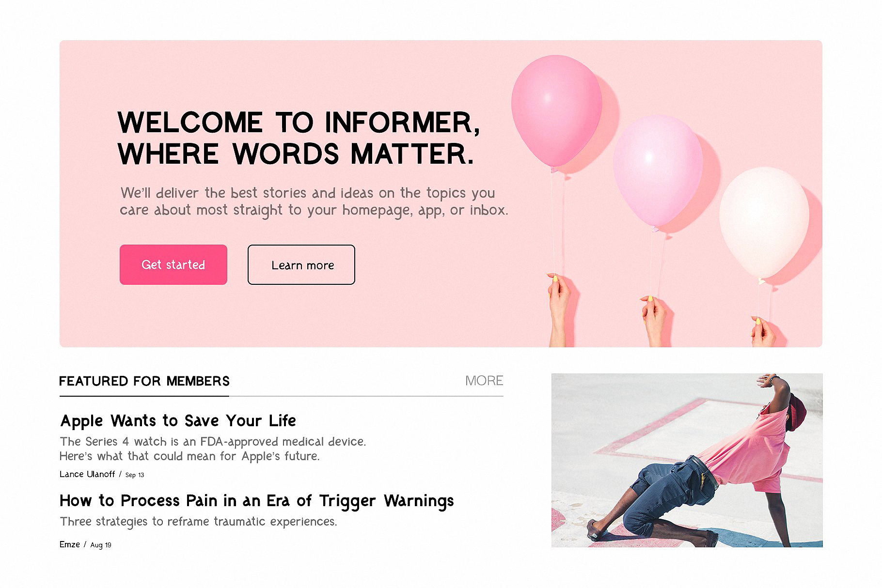Image resolution: width=882 pixels, height=588 pixels.
Task: Click the light pink middle balloon
Action: 658,171
